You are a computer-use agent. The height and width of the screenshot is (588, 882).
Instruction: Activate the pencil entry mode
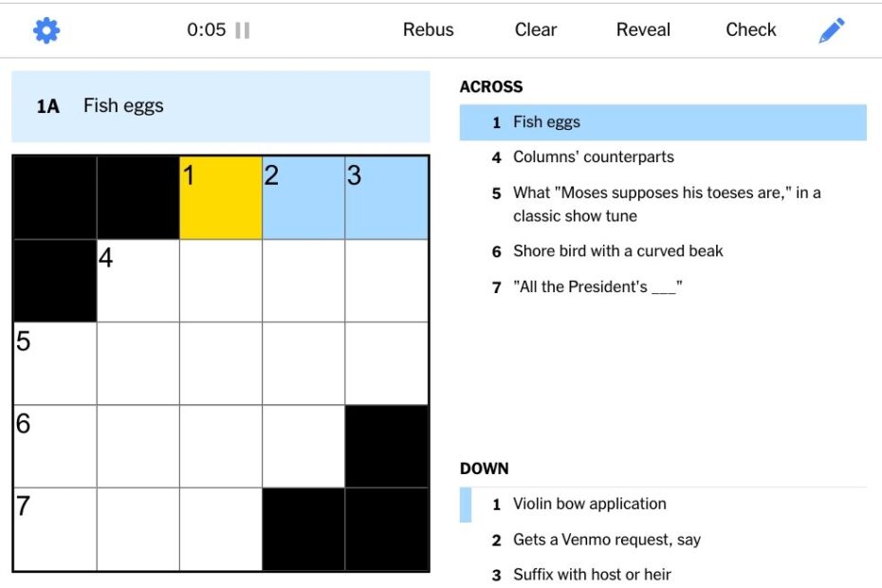[x=832, y=29]
